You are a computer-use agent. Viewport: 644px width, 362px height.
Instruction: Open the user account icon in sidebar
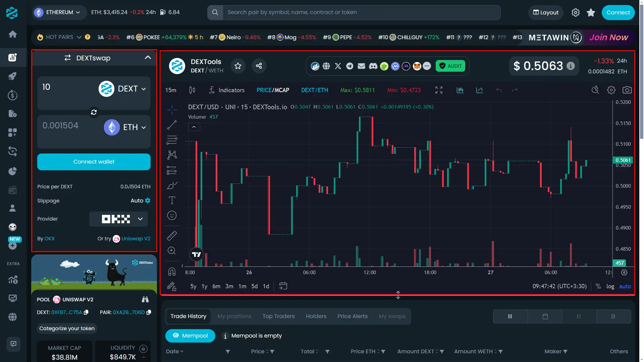pyautogui.click(x=13, y=208)
